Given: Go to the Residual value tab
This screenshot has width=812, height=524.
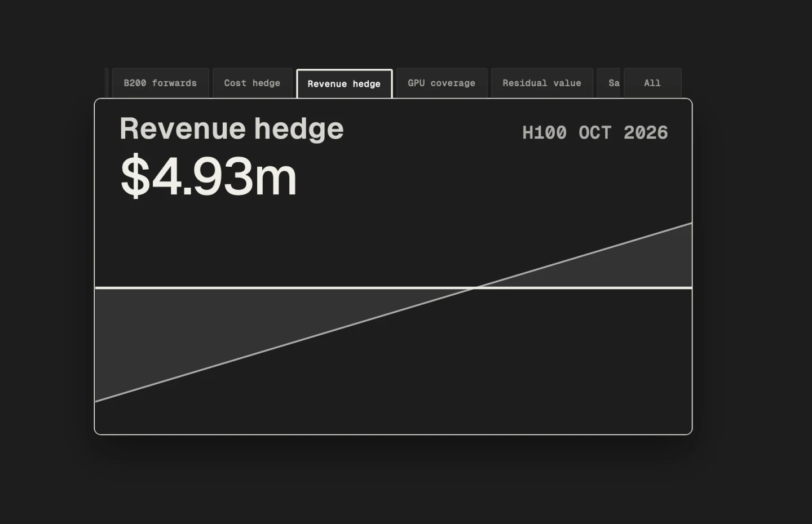Looking at the screenshot, I should click(x=542, y=83).
